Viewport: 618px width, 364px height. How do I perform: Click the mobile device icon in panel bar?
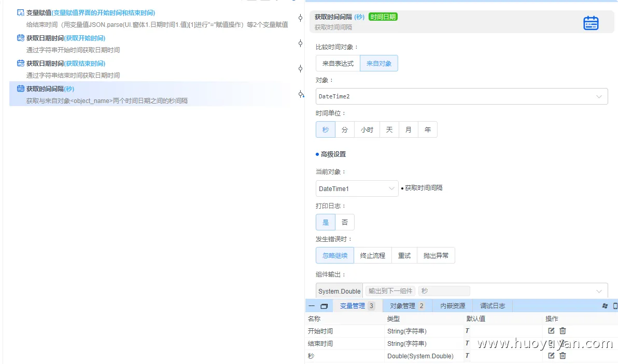(x=615, y=306)
